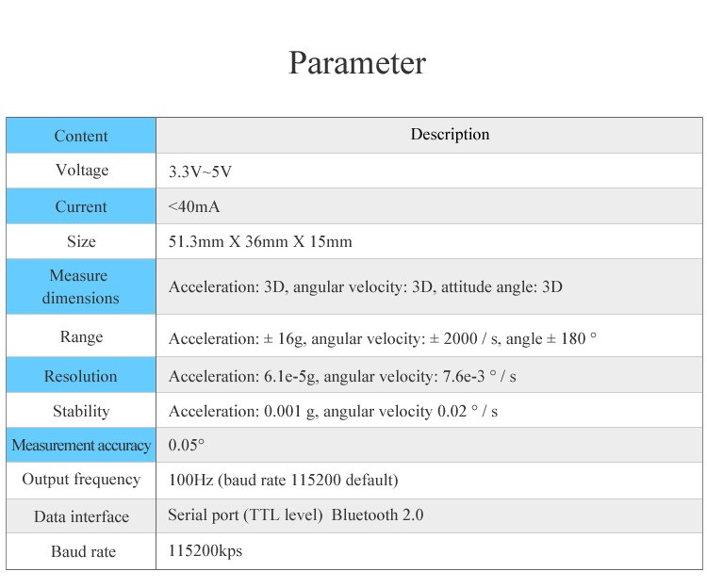The width and height of the screenshot is (707, 588).
Task: Click the <40mA current value
Action: point(194,206)
